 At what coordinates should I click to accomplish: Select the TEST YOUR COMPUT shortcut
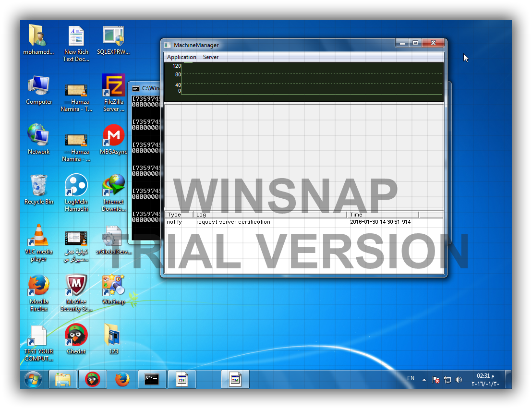39,343
